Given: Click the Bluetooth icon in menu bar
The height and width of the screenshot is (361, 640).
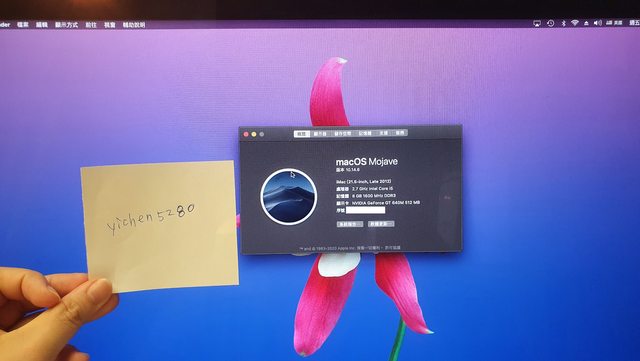Looking at the screenshot, I should (563, 23).
